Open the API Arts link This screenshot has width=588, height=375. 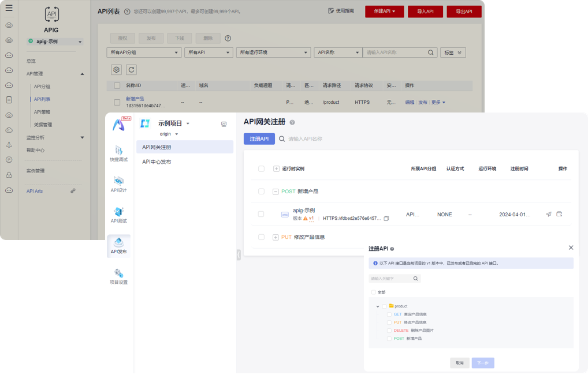(x=35, y=191)
